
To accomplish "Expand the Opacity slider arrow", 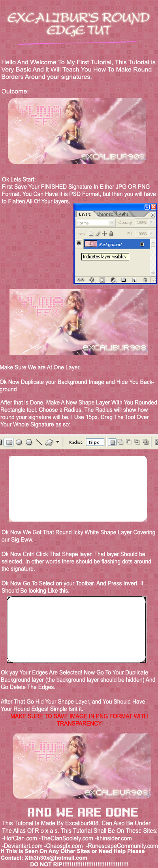I will [151, 223].
